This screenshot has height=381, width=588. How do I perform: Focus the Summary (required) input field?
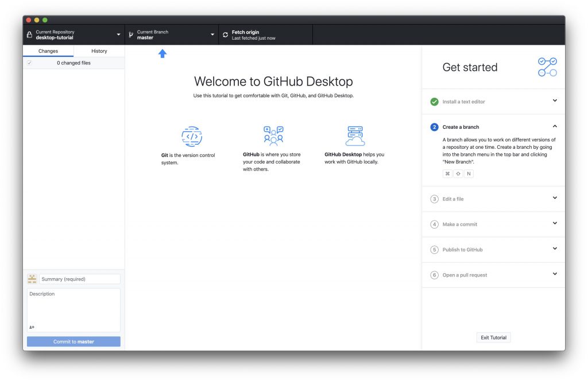[x=80, y=279]
